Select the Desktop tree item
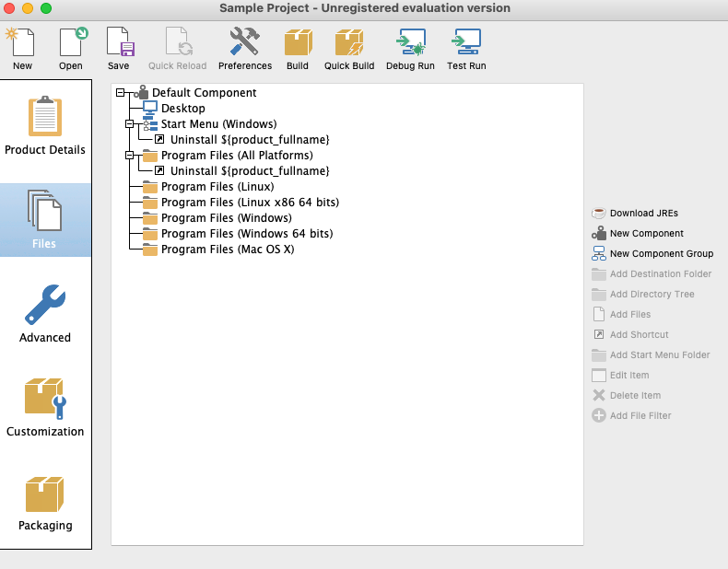This screenshot has width=728, height=569. [x=182, y=109]
